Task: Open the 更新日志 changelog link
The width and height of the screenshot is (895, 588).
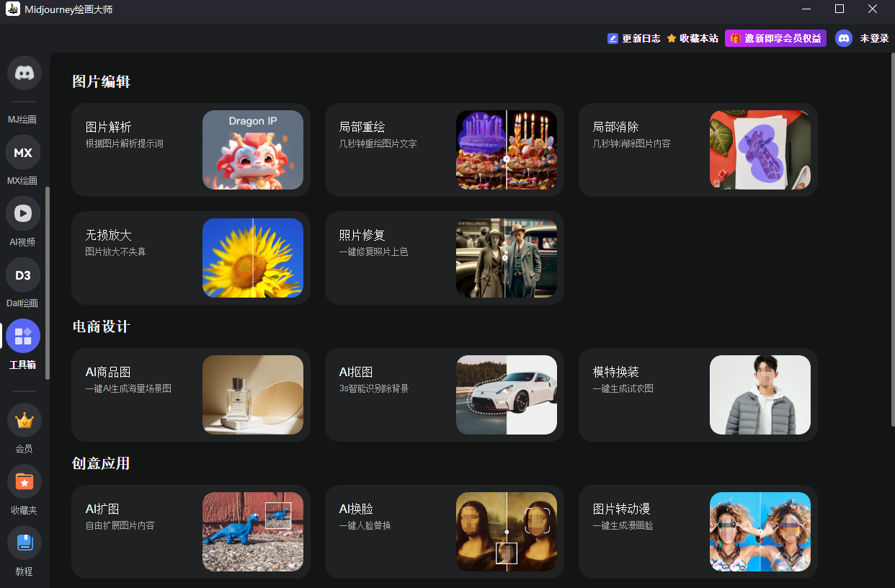Action: 634,38
